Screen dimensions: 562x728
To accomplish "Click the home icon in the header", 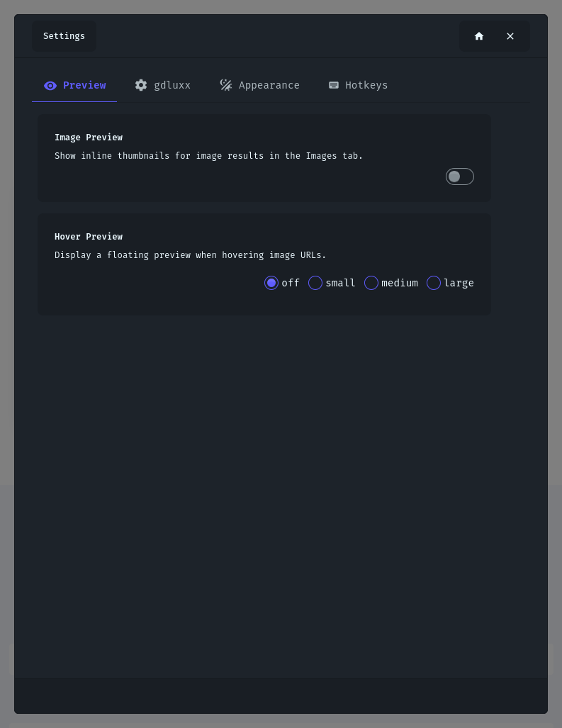I will 479,36.
